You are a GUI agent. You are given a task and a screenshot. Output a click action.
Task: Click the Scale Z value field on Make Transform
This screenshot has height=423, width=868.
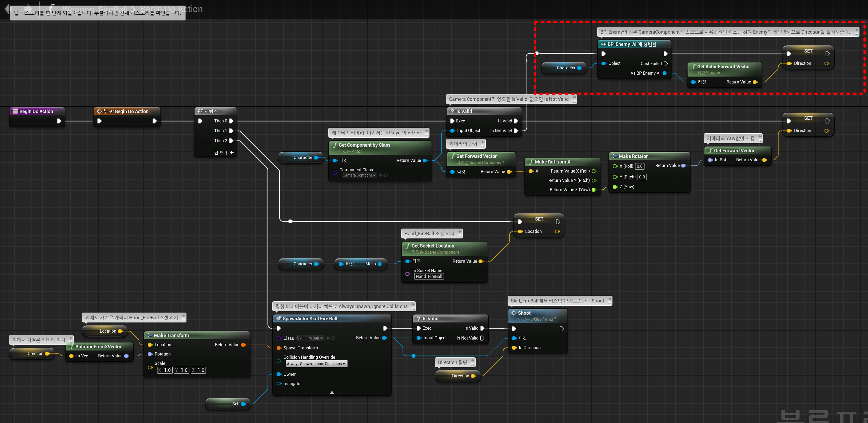coord(198,370)
